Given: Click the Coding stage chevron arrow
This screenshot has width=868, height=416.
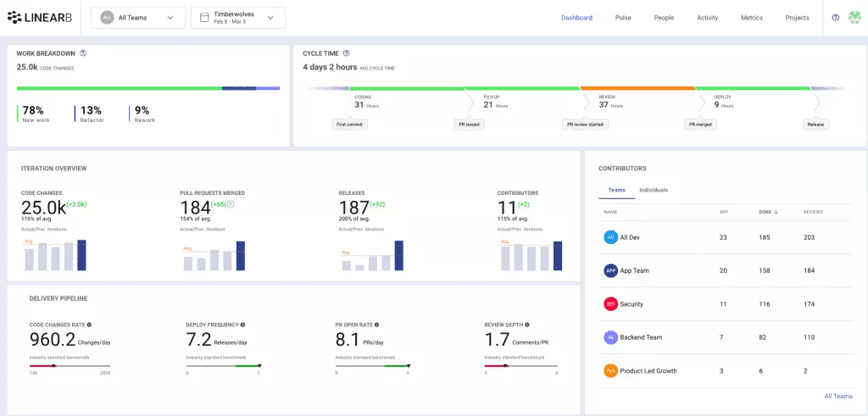Looking at the screenshot, I should [471, 103].
